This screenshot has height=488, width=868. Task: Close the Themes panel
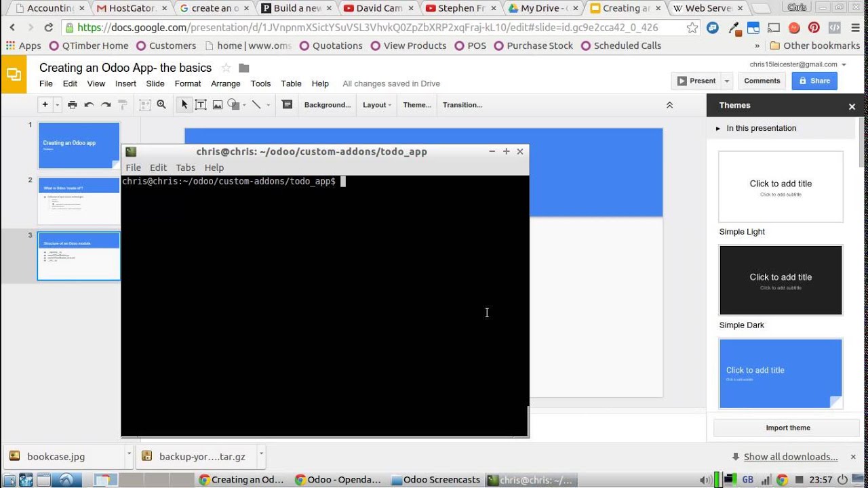(x=852, y=106)
